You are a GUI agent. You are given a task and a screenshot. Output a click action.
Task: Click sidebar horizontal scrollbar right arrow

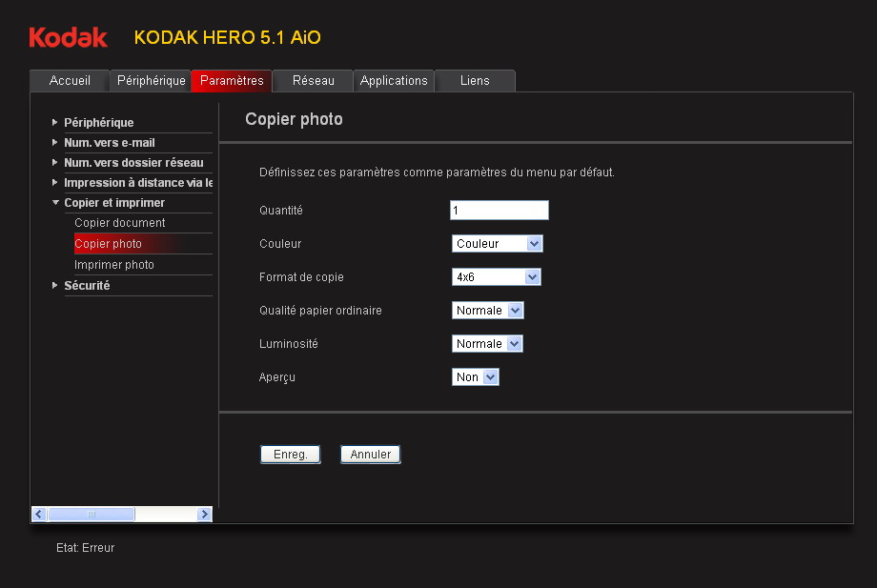(204, 515)
